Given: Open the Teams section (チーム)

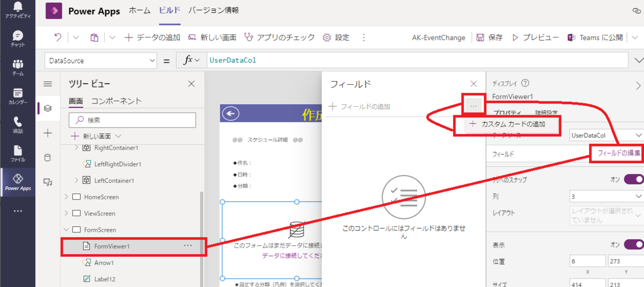Looking at the screenshot, I should pyautogui.click(x=18, y=68).
